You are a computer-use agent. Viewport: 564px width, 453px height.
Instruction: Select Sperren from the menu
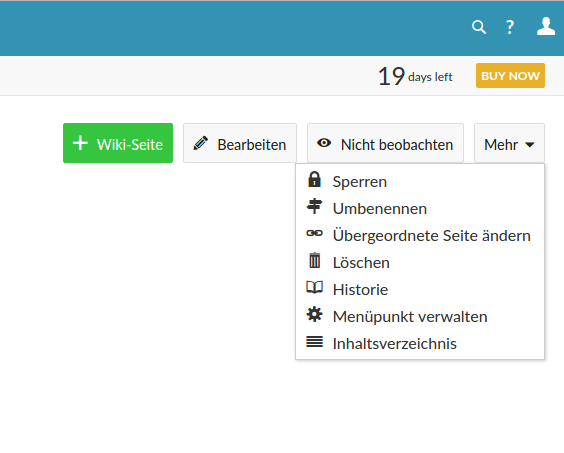tap(420, 181)
